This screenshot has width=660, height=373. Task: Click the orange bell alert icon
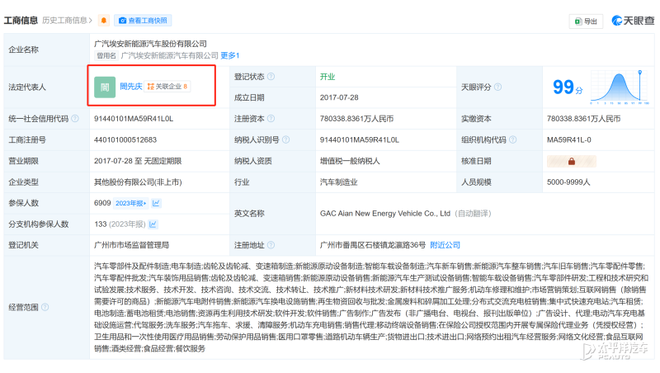104,20
